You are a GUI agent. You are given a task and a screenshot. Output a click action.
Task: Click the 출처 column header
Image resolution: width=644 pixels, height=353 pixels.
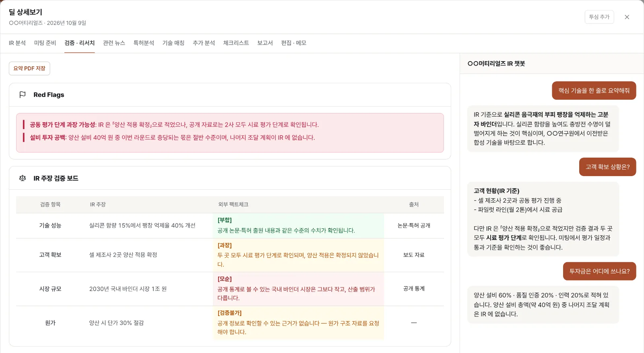[x=414, y=205]
